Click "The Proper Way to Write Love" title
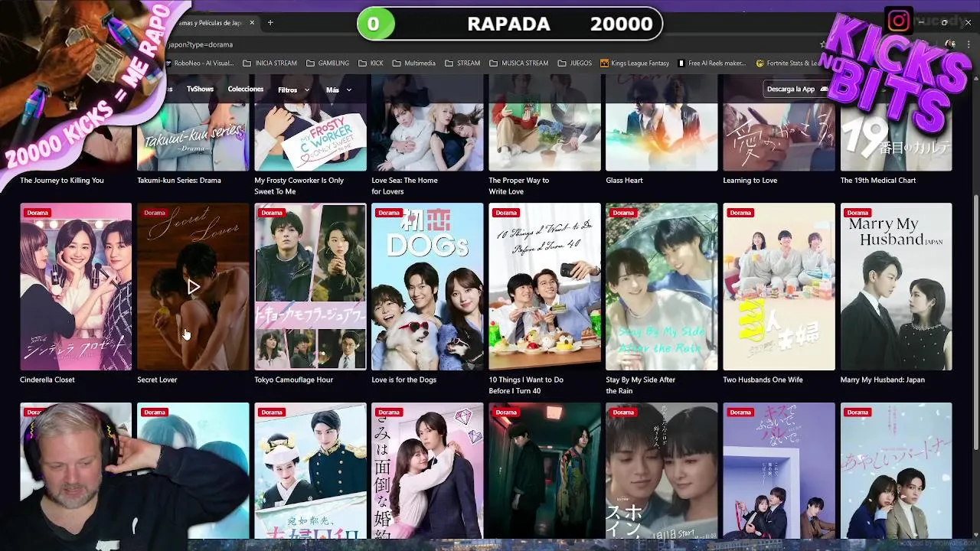Image resolution: width=980 pixels, height=551 pixels. (519, 186)
